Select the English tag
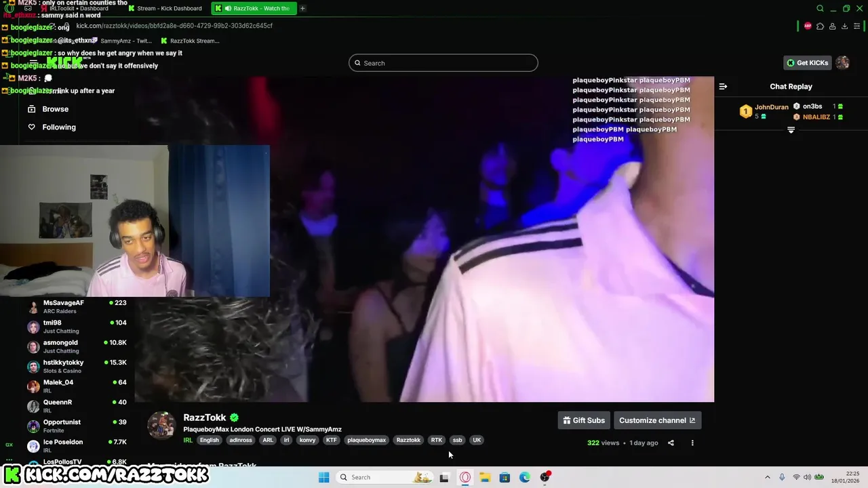 [x=210, y=440]
